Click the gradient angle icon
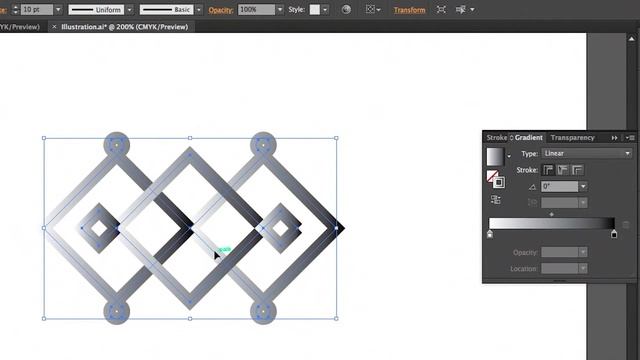The height and width of the screenshot is (360, 640). [532, 187]
